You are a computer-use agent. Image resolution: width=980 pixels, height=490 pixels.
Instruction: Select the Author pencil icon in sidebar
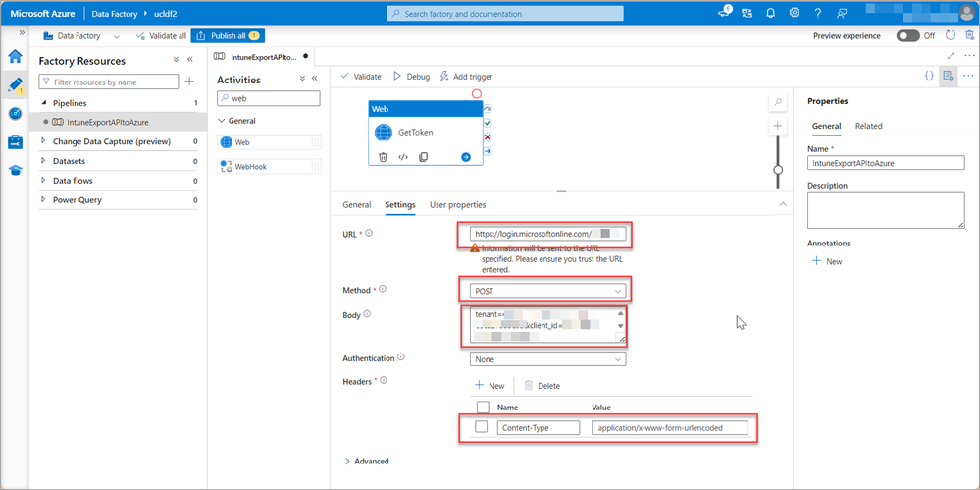coord(15,84)
